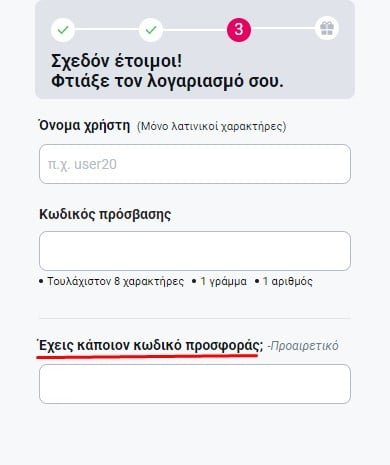
Task: Click the Έχεις κάποιον κωδικό προσφοράς label
Action: click(151, 345)
